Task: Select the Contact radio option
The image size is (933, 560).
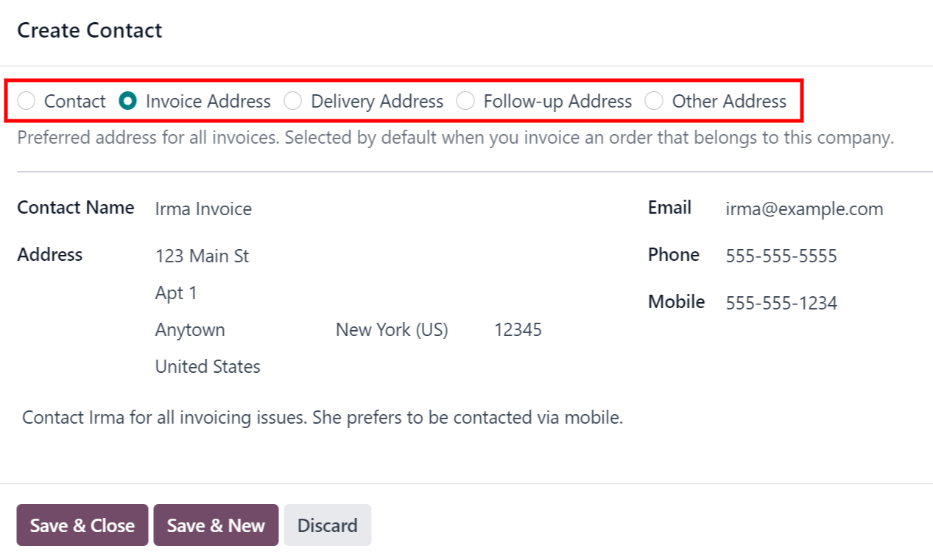Action: click(x=27, y=101)
